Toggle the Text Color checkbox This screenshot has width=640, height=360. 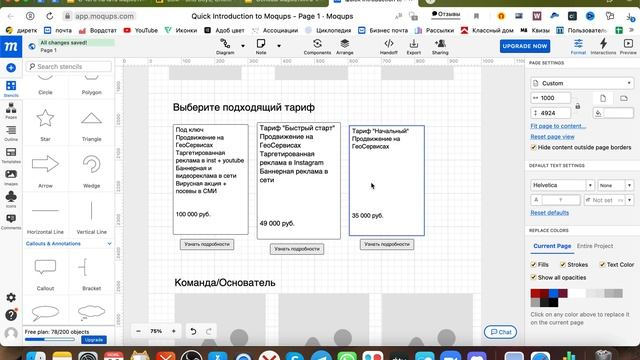click(x=602, y=264)
